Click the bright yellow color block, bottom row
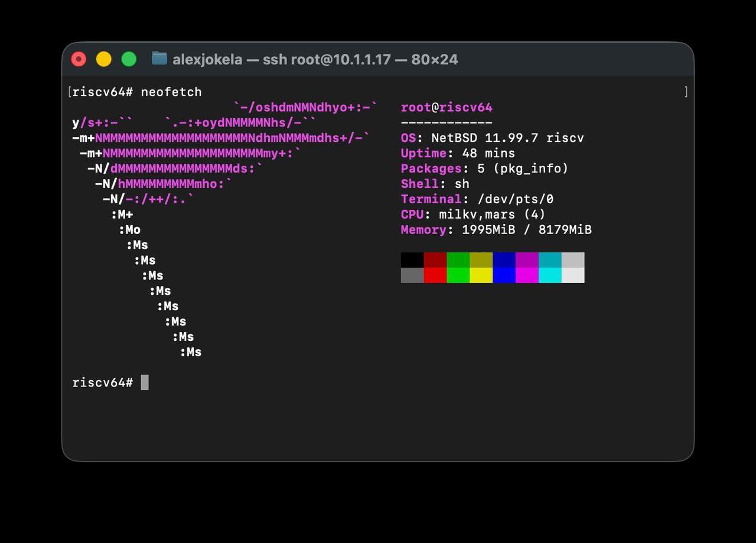Image resolution: width=756 pixels, height=543 pixels. tap(481, 275)
